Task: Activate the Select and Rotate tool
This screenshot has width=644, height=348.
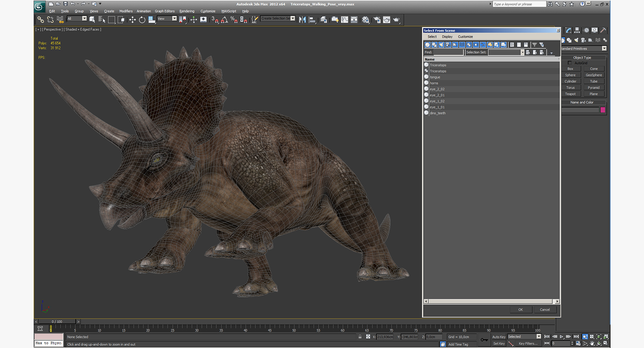Action: click(x=142, y=20)
